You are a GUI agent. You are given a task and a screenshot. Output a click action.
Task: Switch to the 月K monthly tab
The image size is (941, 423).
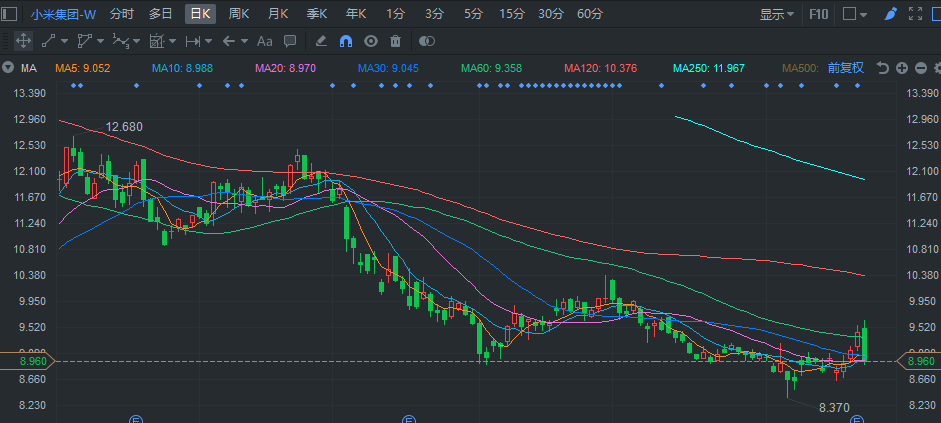[278, 14]
